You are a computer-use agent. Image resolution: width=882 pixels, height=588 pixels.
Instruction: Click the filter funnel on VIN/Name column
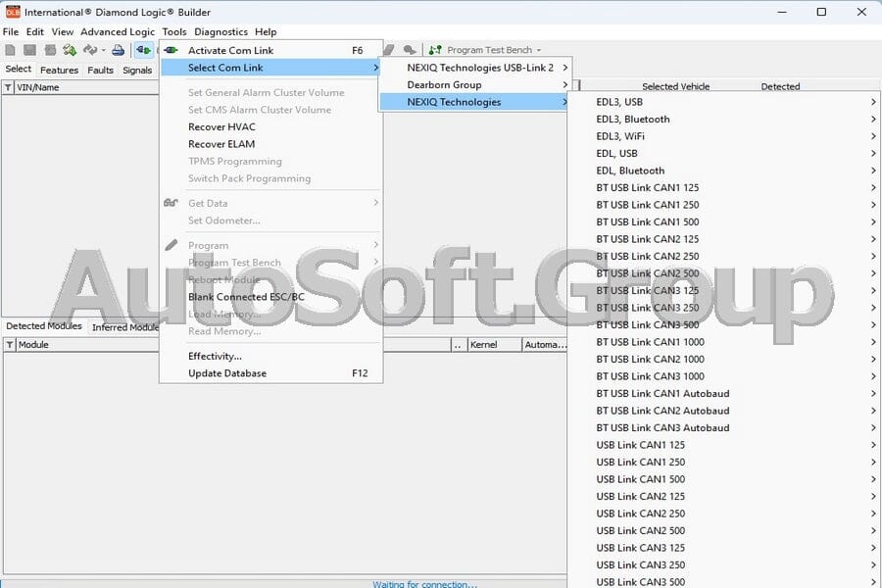(x=8, y=87)
